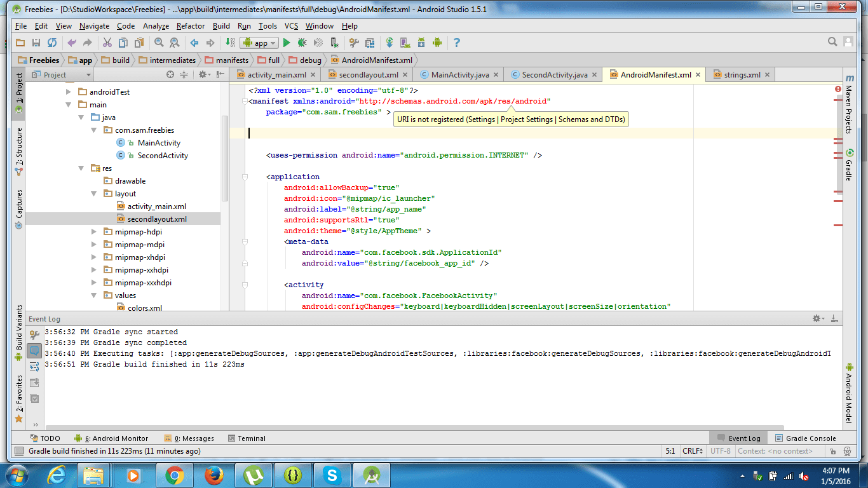Switch to the strings.xml editor tab

739,74
